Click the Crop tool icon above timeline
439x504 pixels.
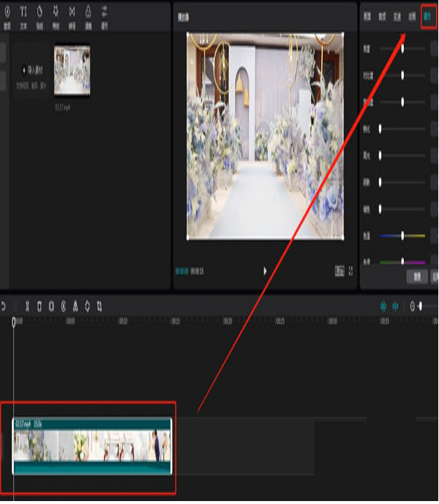(100, 306)
